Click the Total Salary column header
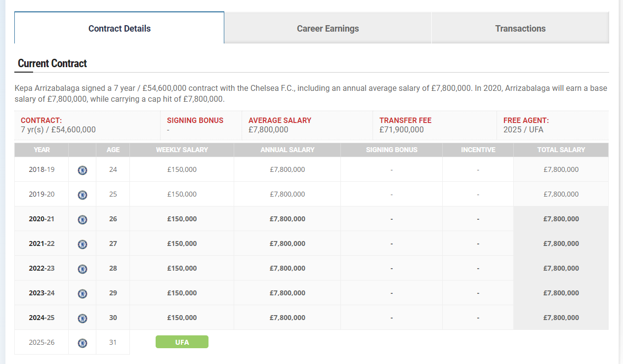This screenshot has height=364, width=623. [x=561, y=150]
